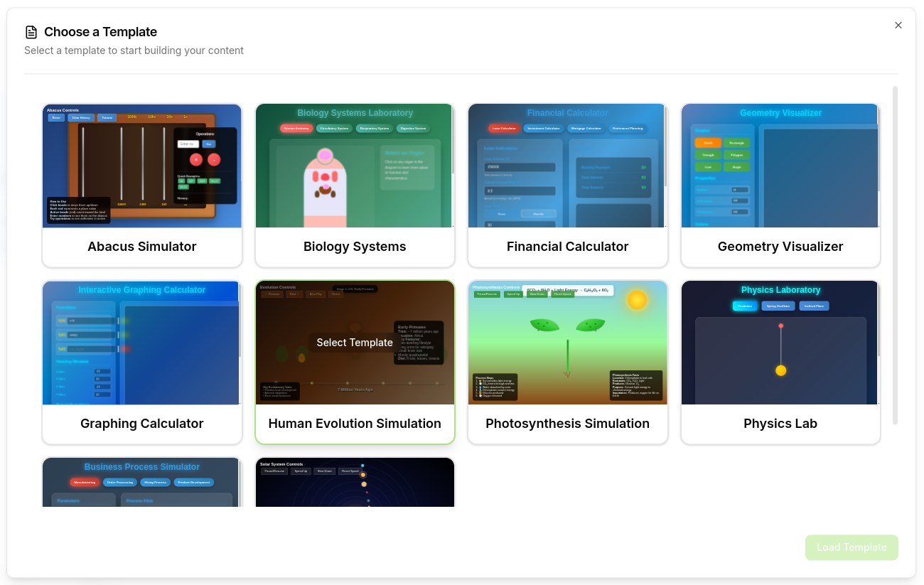Choose the Business Process Simulator template
The width and height of the screenshot is (924, 585).
[141, 482]
